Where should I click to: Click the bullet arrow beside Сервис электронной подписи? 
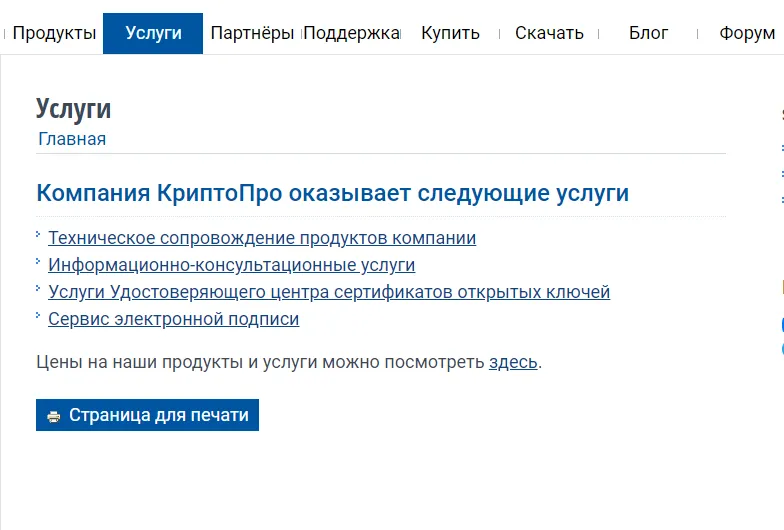pyautogui.click(x=39, y=316)
